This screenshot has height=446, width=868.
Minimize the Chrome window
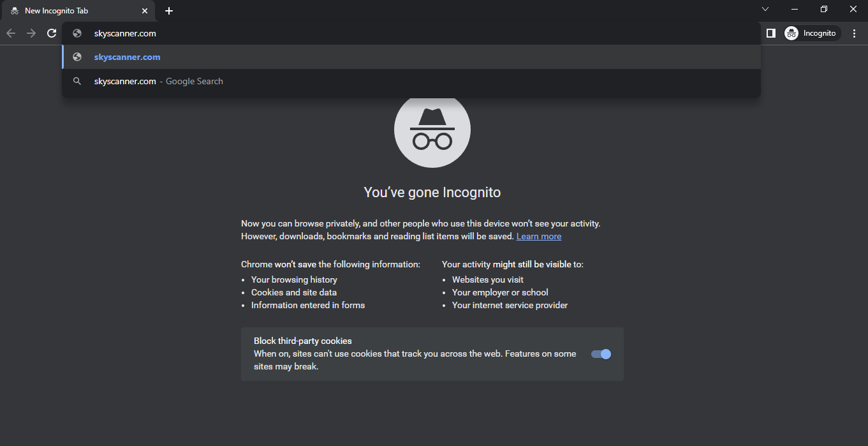795,9
